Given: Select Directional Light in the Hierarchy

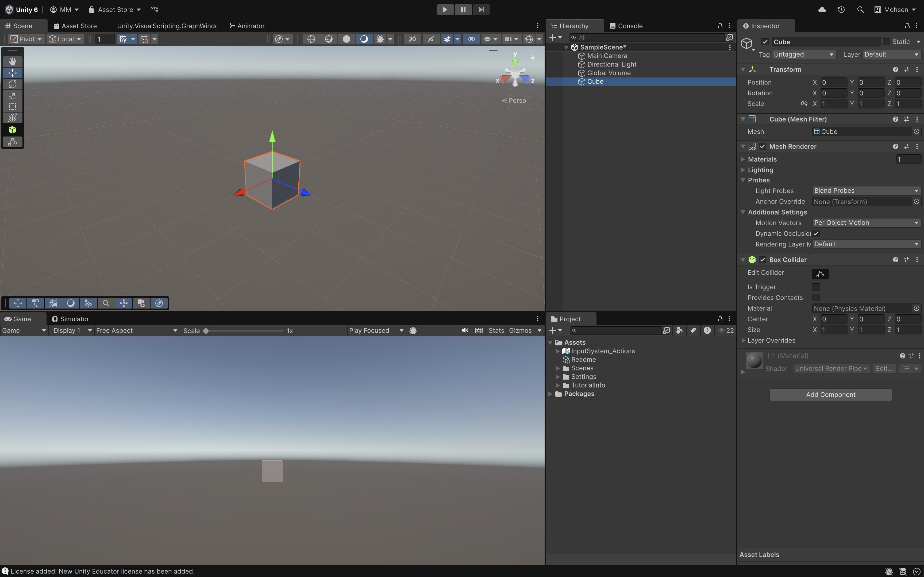Looking at the screenshot, I should tap(611, 64).
